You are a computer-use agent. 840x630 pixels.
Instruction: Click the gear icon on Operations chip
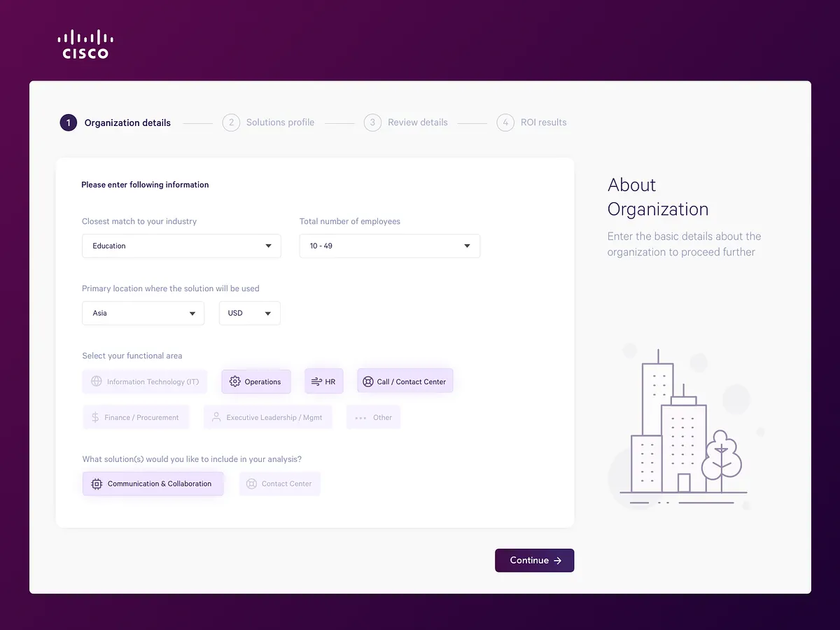click(235, 381)
